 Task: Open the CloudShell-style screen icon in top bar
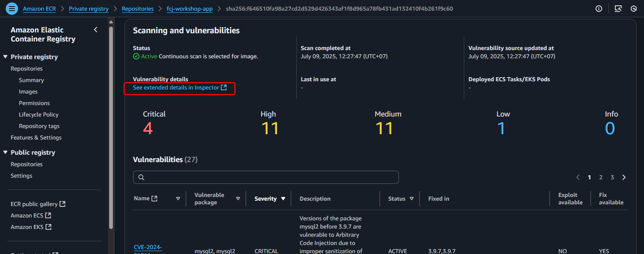[x=618, y=9]
